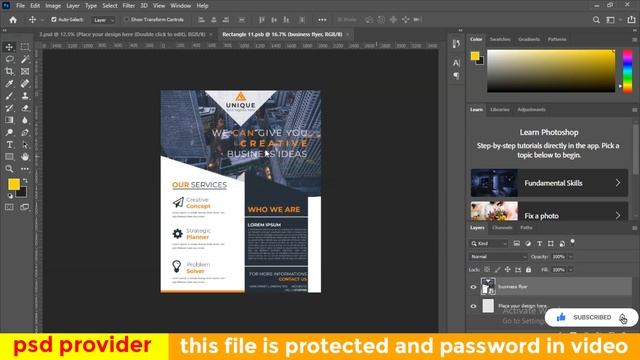Expand the Fix a photo chevron

[x=618, y=216]
